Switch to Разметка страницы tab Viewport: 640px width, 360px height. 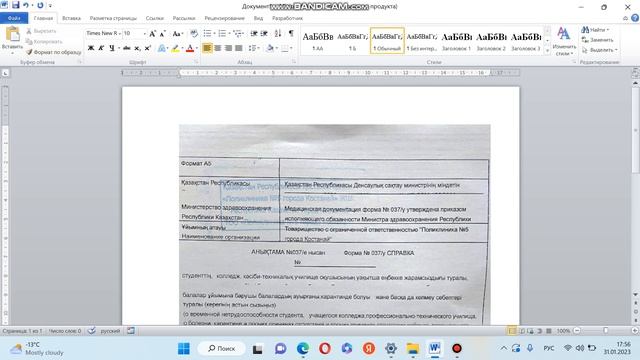tap(113, 18)
